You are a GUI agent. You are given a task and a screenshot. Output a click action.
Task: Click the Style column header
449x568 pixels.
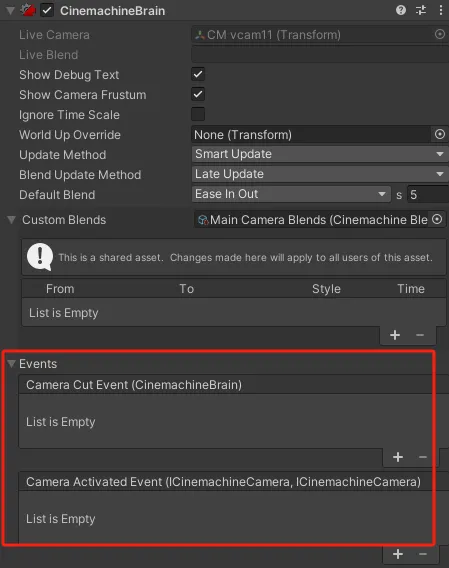(x=326, y=289)
